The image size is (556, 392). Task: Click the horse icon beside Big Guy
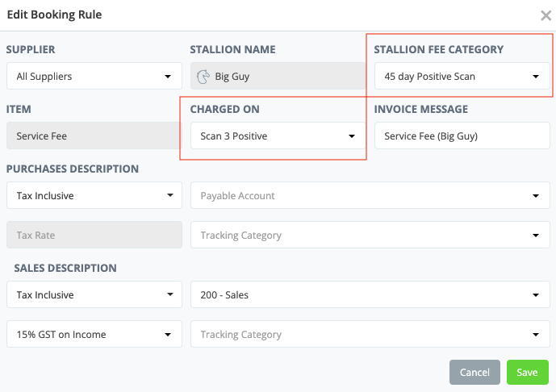click(205, 77)
